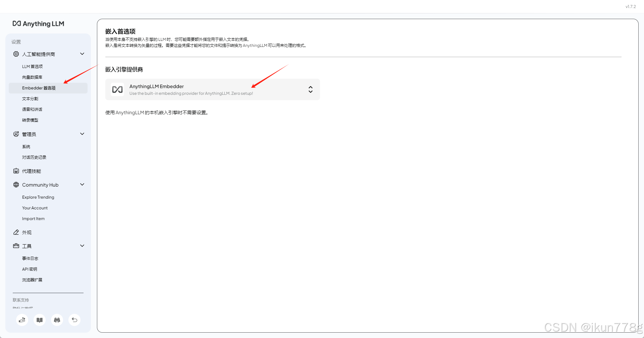644x338 pixels.
Task: Open Explore Trending in Community Hub
Action: pyautogui.click(x=38, y=197)
